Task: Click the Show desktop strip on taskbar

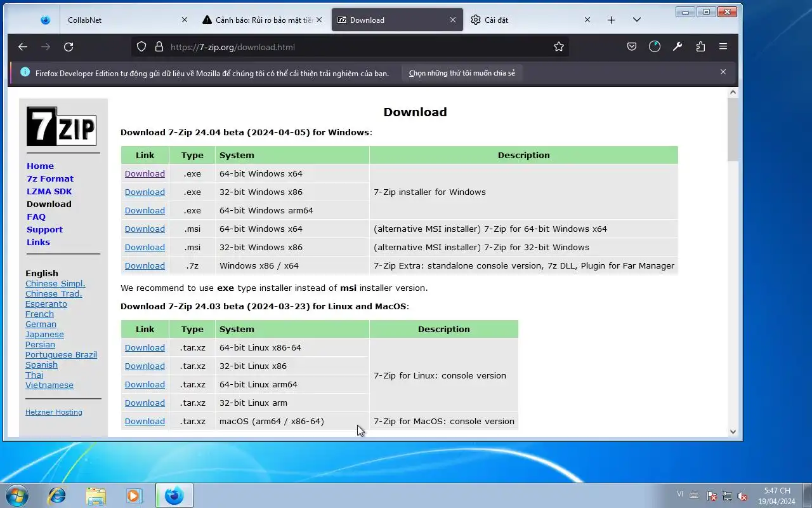Action: tap(807, 495)
